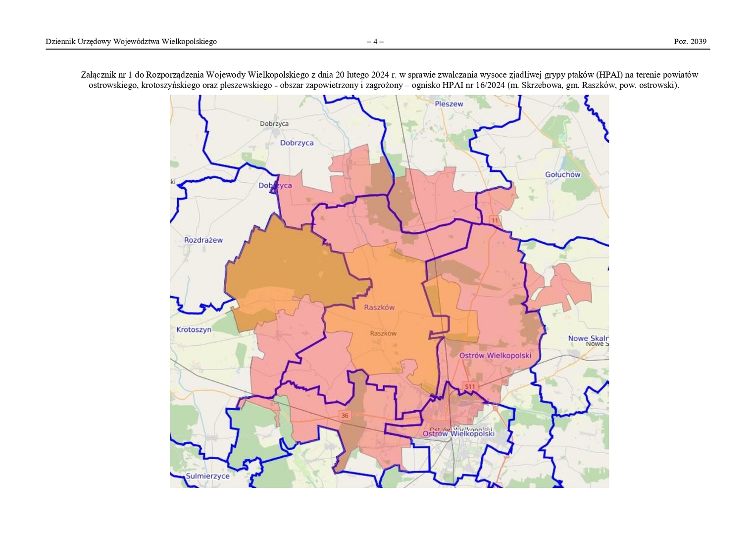Click the Gołuchów map label

pos(562,174)
